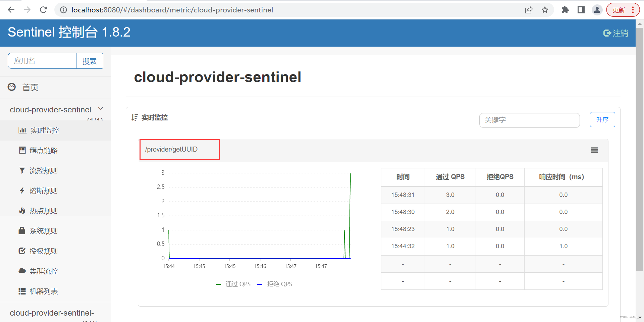This screenshot has width=644, height=322.
Task: Select the 15:48:23 time cell
Action: point(403,229)
